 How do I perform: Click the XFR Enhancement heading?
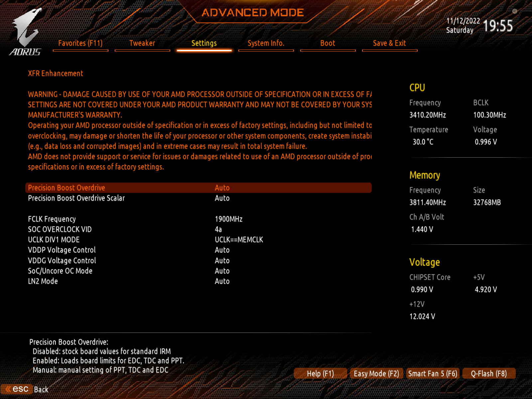56,73
